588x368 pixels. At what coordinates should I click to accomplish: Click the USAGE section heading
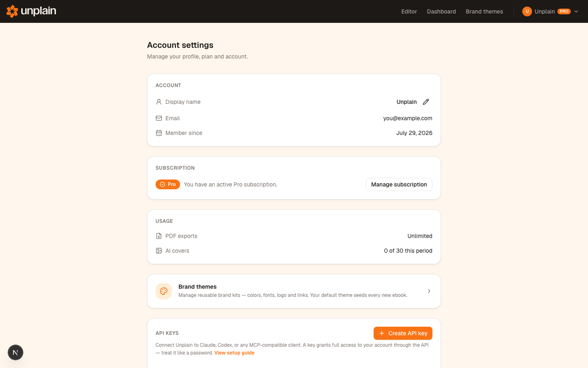click(164, 221)
